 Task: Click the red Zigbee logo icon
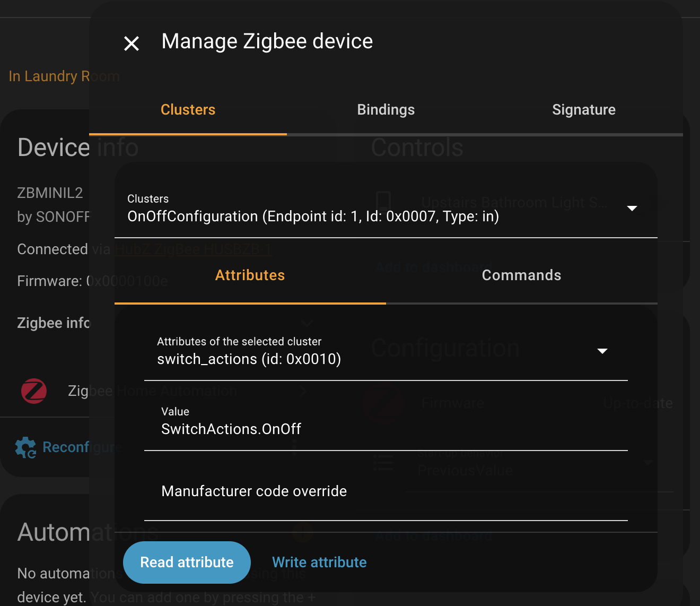point(34,391)
